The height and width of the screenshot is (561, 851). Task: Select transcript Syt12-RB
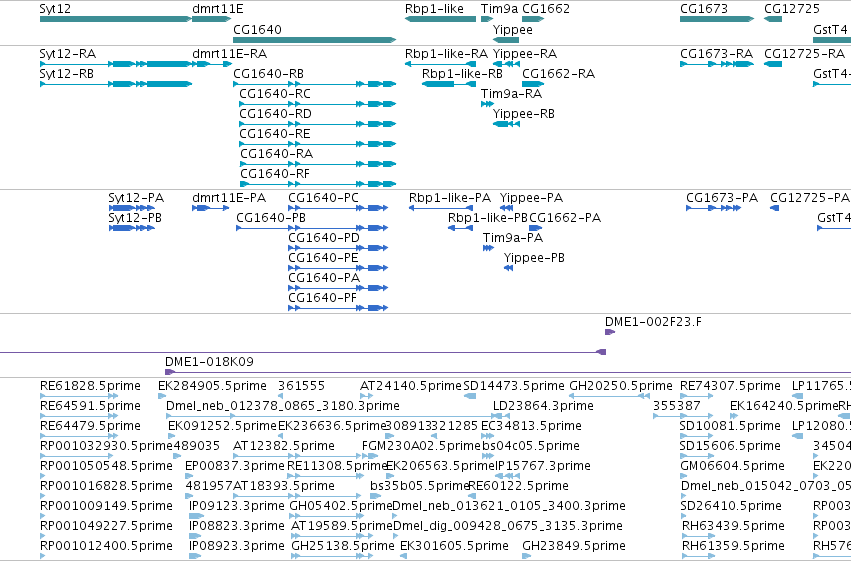click(116, 84)
